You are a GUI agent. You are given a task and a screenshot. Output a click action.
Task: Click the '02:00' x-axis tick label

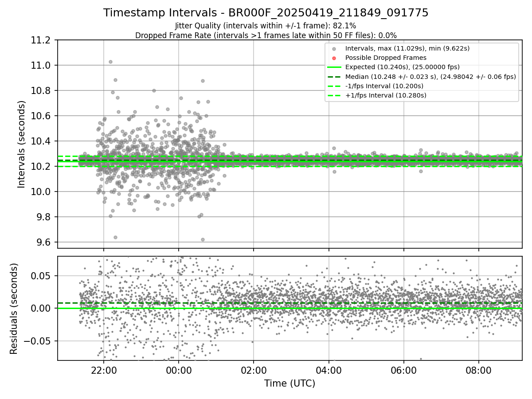pyautogui.click(x=254, y=370)
